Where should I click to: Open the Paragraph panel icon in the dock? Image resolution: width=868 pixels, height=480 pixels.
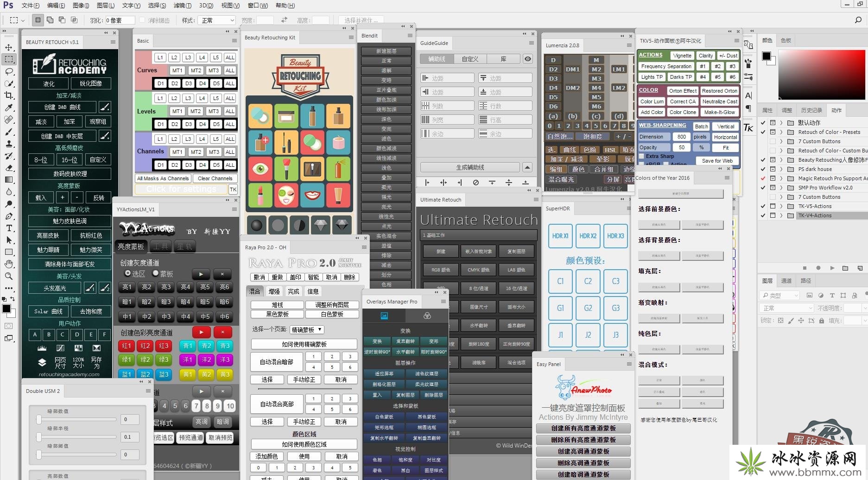point(748,109)
